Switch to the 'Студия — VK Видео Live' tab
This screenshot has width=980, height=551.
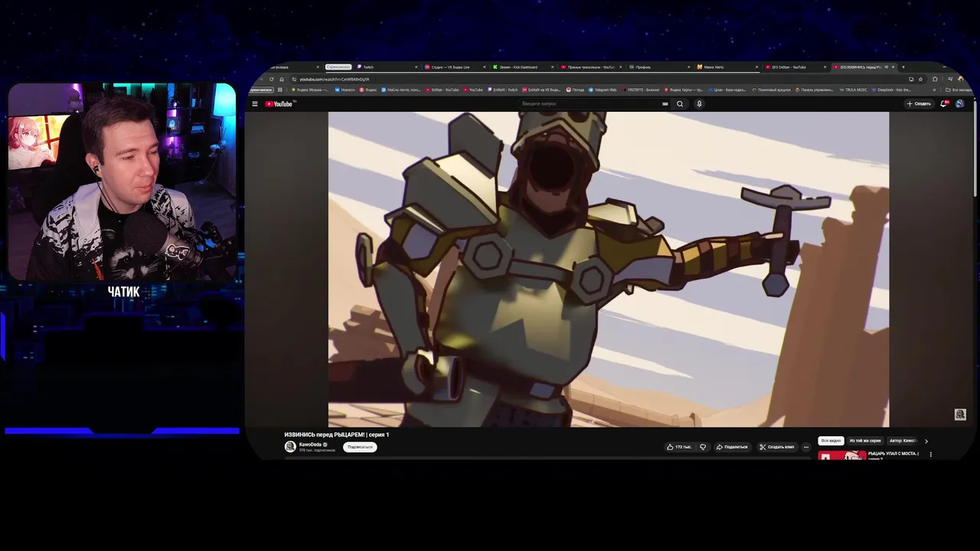tap(453, 67)
